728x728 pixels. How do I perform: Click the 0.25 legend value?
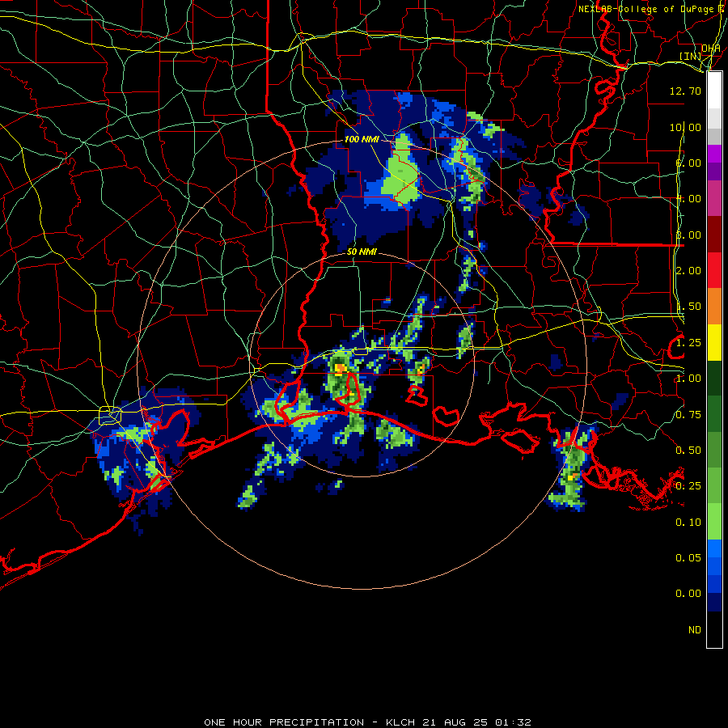click(x=688, y=486)
